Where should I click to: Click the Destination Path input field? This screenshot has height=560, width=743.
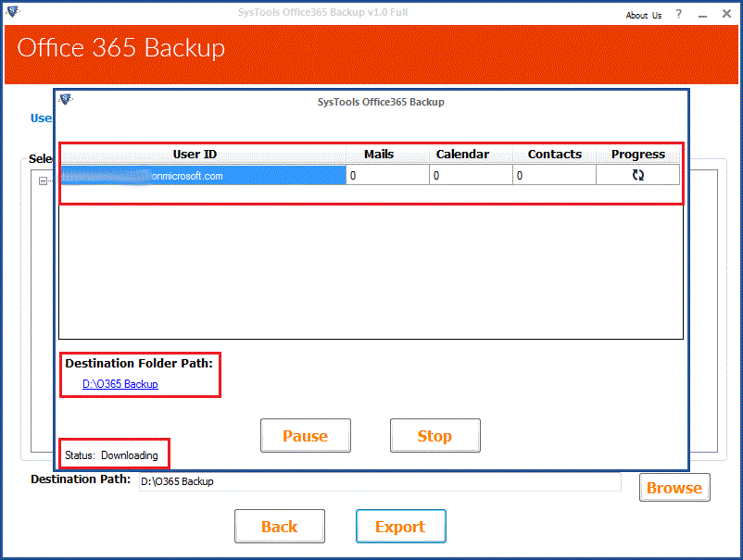[380, 481]
